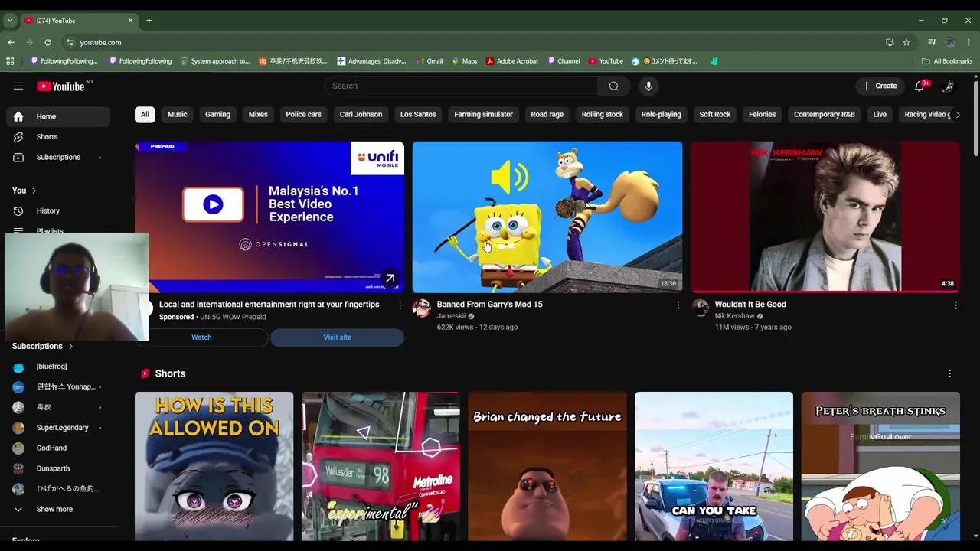Open the Brian changed the future short
Image resolution: width=980 pixels, height=551 pixels.
[547, 467]
